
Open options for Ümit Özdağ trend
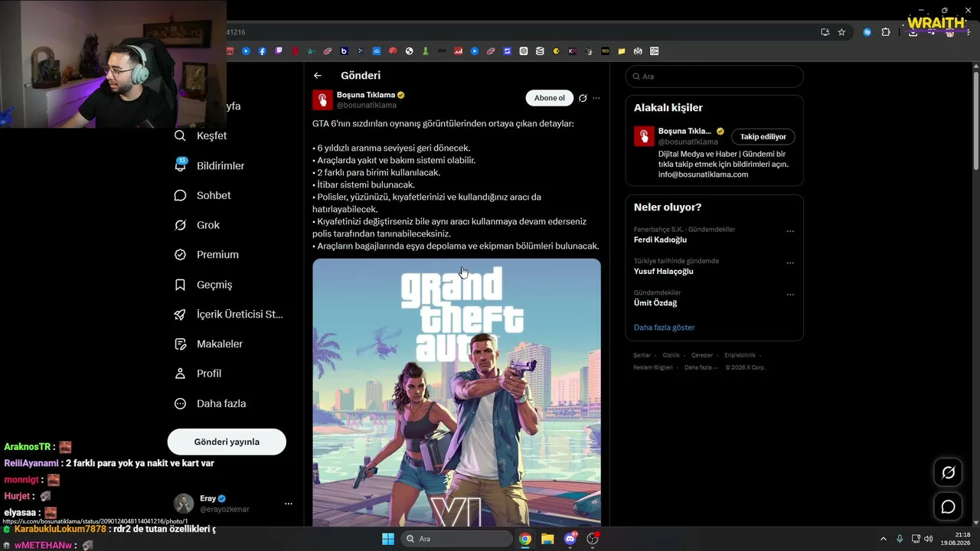[x=790, y=295]
